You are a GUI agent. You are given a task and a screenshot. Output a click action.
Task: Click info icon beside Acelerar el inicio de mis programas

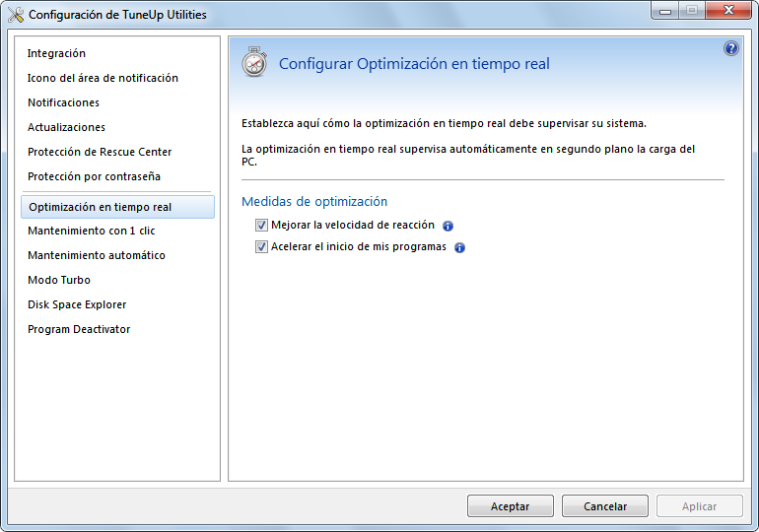click(459, 247)
